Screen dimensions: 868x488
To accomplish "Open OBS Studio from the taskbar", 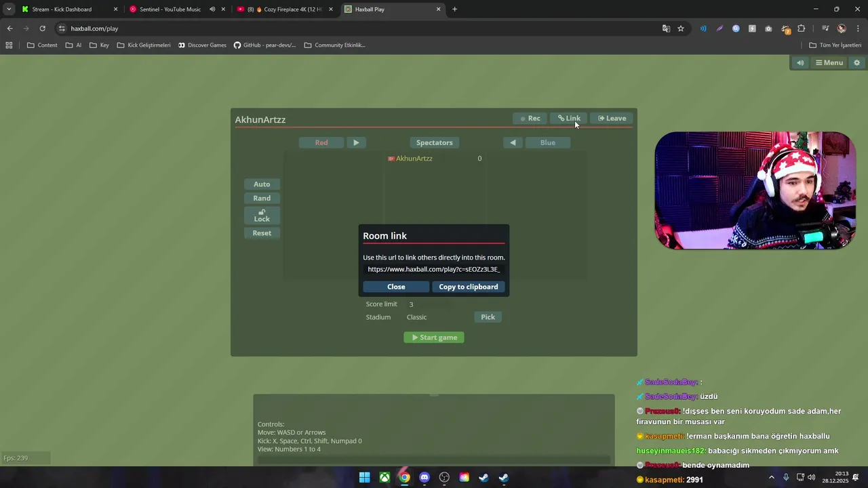I will pyautogui.click(x=444, y=477).
